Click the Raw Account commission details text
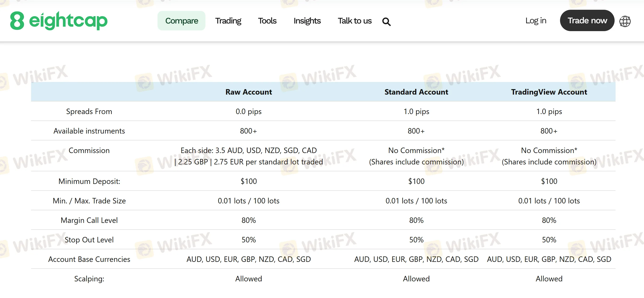 pyautogui.click(x=249, y=156)
